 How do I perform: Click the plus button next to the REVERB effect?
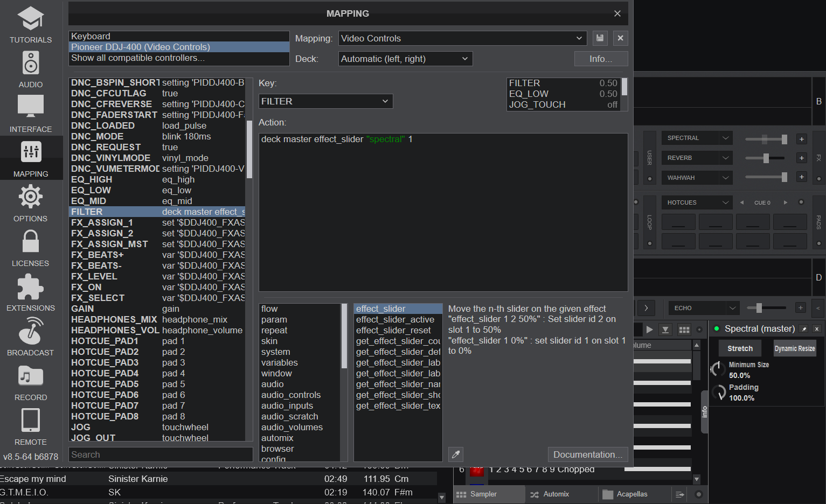(802, 158)
